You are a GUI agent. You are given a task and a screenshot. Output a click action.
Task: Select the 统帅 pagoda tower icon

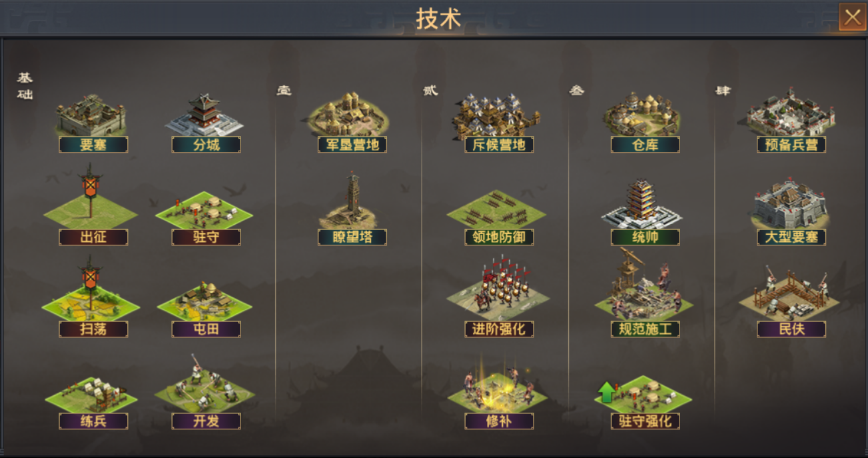pos(644,203)
